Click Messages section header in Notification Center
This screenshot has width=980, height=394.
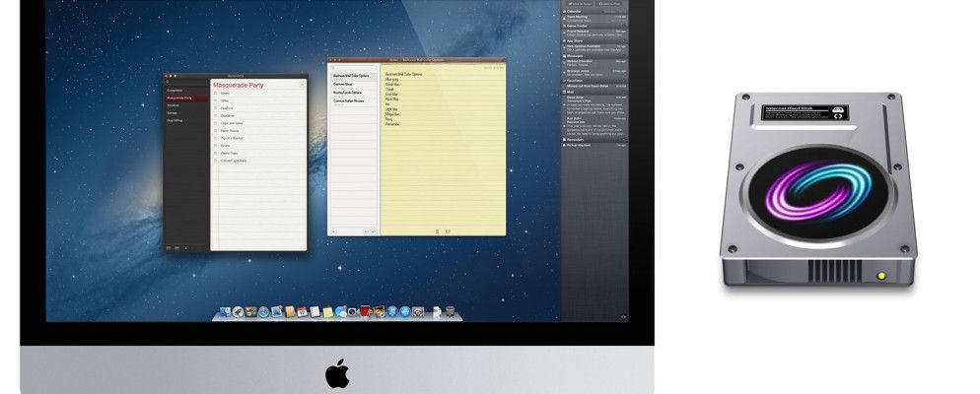[595, 56]
